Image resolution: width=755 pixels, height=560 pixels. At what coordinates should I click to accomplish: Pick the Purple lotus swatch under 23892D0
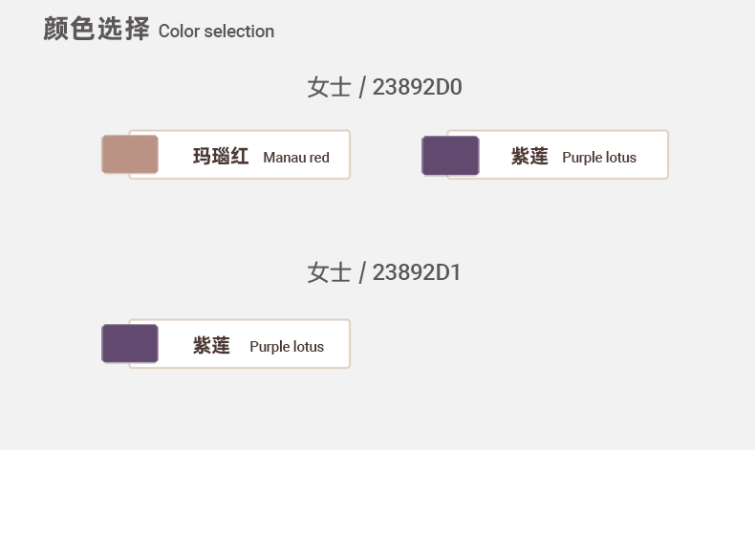(x=450, y=156)
